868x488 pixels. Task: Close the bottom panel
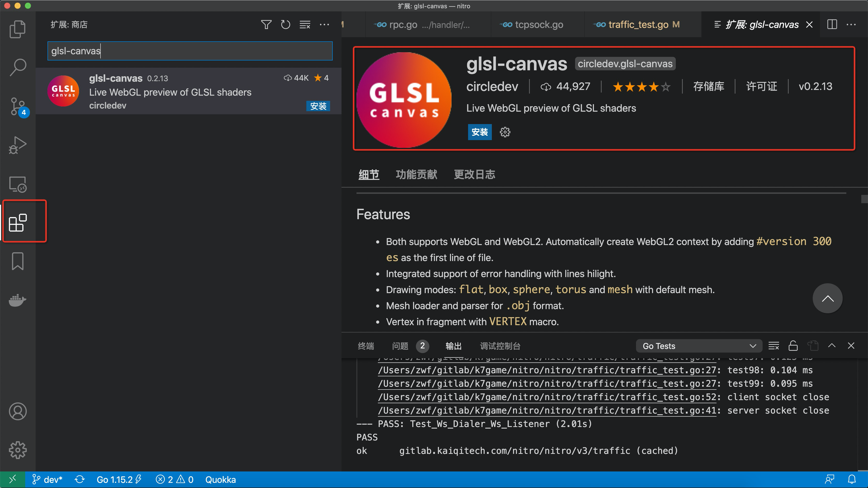(x=851, y=345)
